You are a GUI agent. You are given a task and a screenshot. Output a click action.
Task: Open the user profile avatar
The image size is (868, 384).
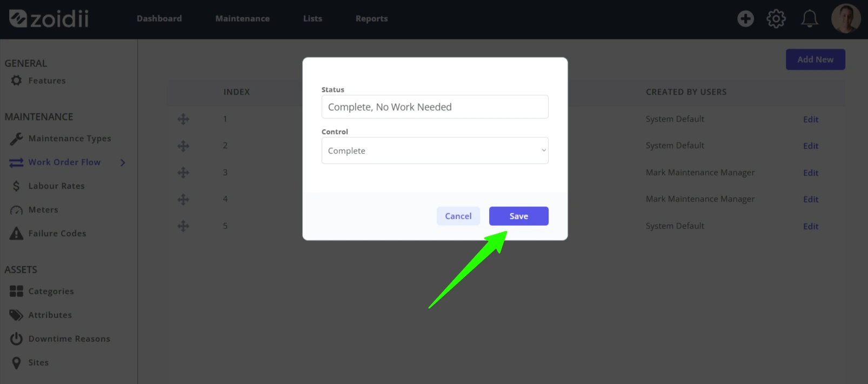[x=846, y=19]
